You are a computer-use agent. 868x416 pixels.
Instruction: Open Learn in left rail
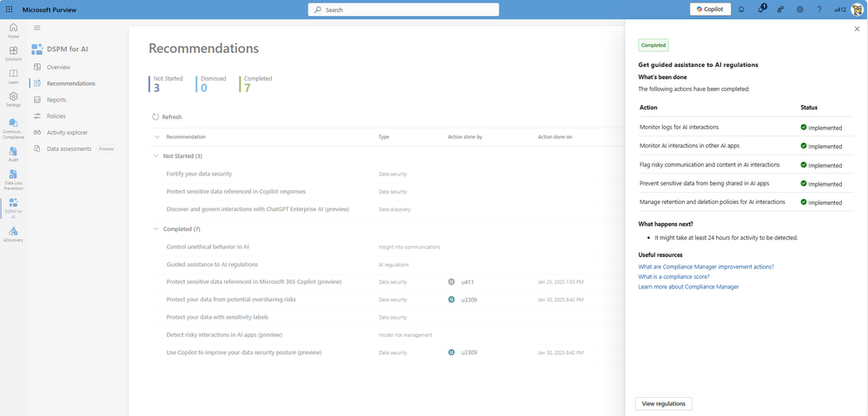13,76
